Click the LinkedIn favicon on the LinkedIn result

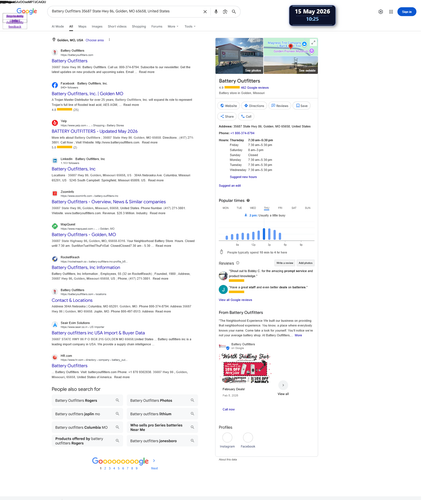click(x=55, y=162)
